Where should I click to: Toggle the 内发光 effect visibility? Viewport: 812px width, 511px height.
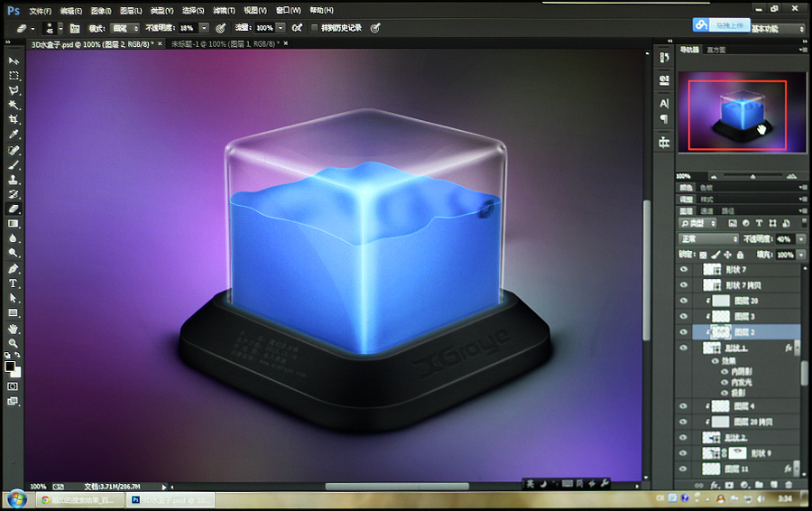725,383
